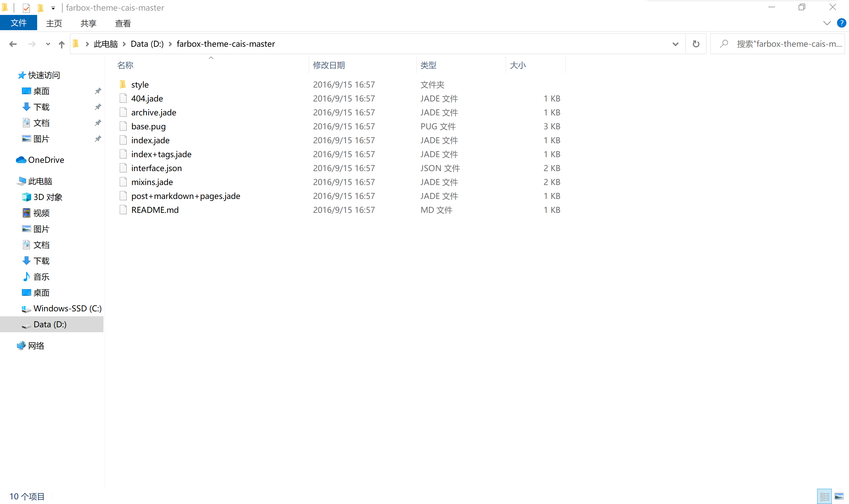Open address bar history dropdown
The width and height of the screenshot is (849, 504).
pyautogui.click(x=675, y=44)
